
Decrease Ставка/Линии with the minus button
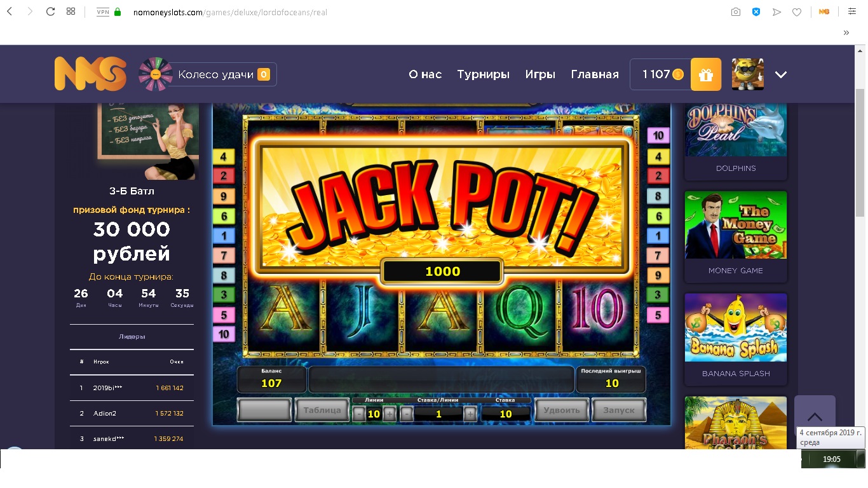[x=406, y=414]
